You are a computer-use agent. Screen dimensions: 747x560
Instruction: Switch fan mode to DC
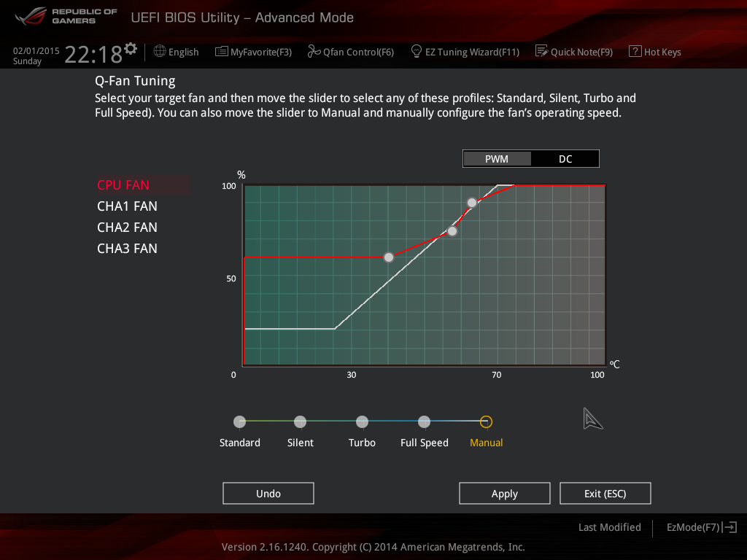tap(565, 159)
